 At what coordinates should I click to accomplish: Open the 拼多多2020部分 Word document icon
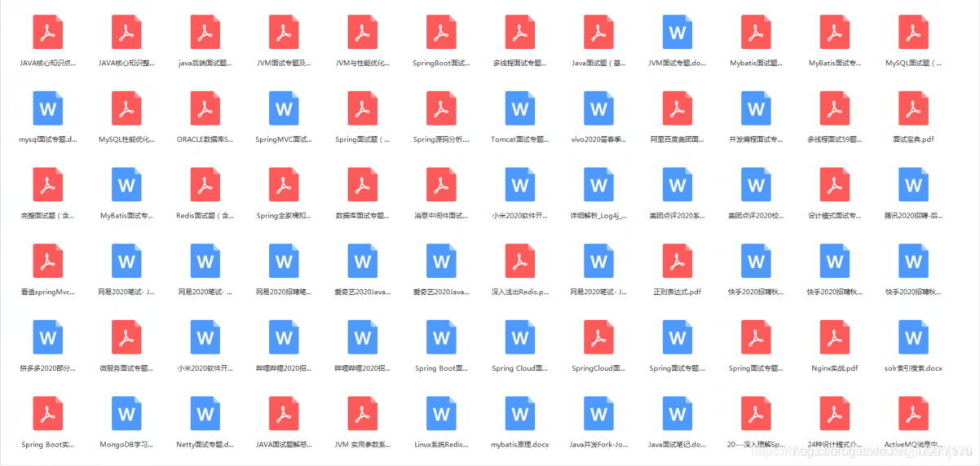tap(47, 338)
